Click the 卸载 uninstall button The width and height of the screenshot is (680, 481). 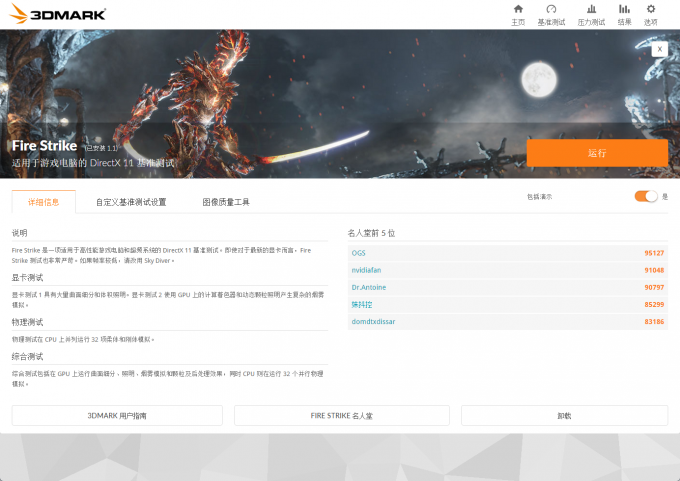564,416
